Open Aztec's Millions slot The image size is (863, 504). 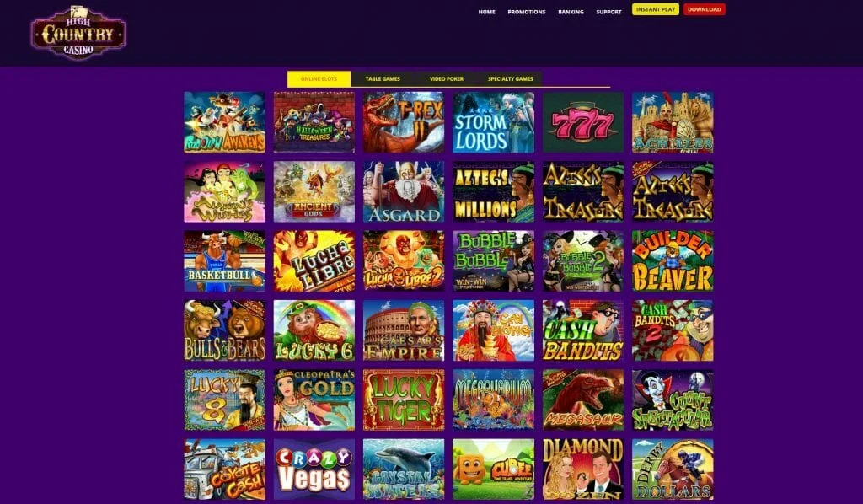click(493, 191)
